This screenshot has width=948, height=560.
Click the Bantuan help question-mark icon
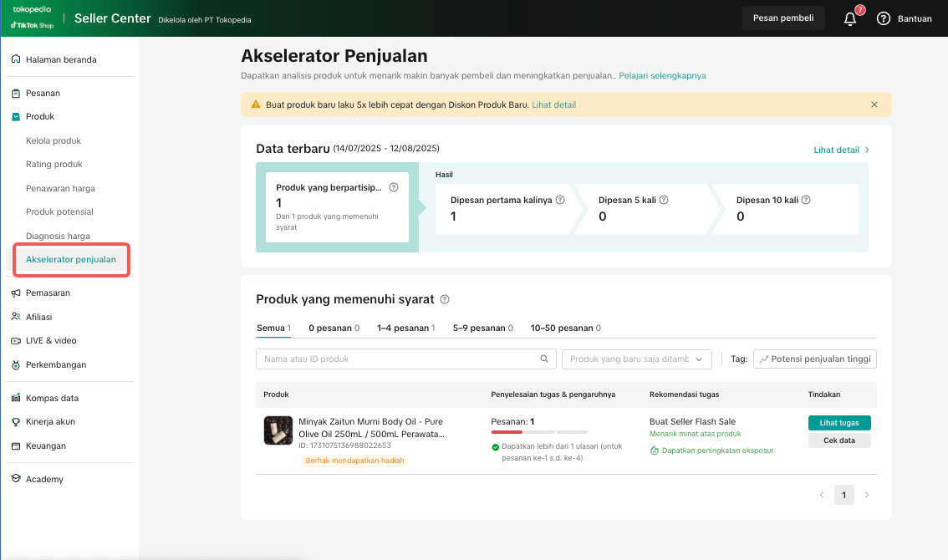884,18
